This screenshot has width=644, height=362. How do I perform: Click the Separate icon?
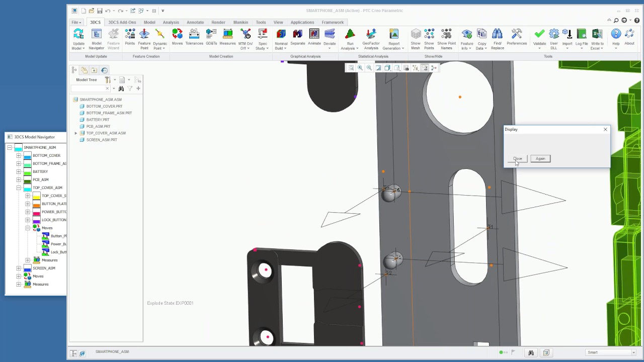click(297, 34)
